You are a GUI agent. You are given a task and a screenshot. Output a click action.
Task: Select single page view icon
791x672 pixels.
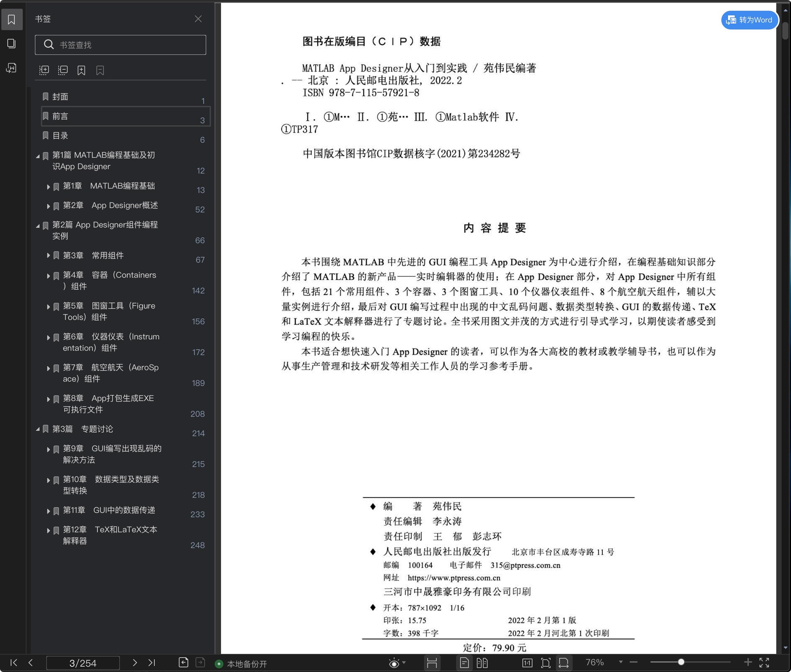[464, 663]
